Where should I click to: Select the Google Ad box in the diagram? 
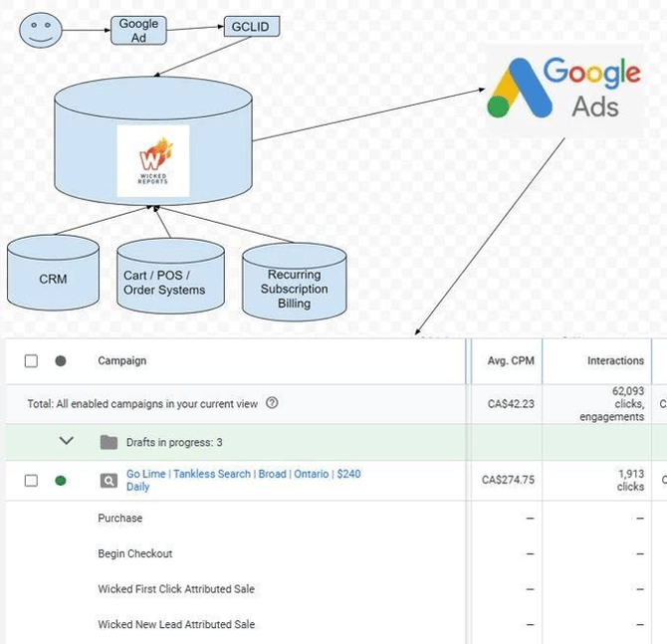[138, 31]
